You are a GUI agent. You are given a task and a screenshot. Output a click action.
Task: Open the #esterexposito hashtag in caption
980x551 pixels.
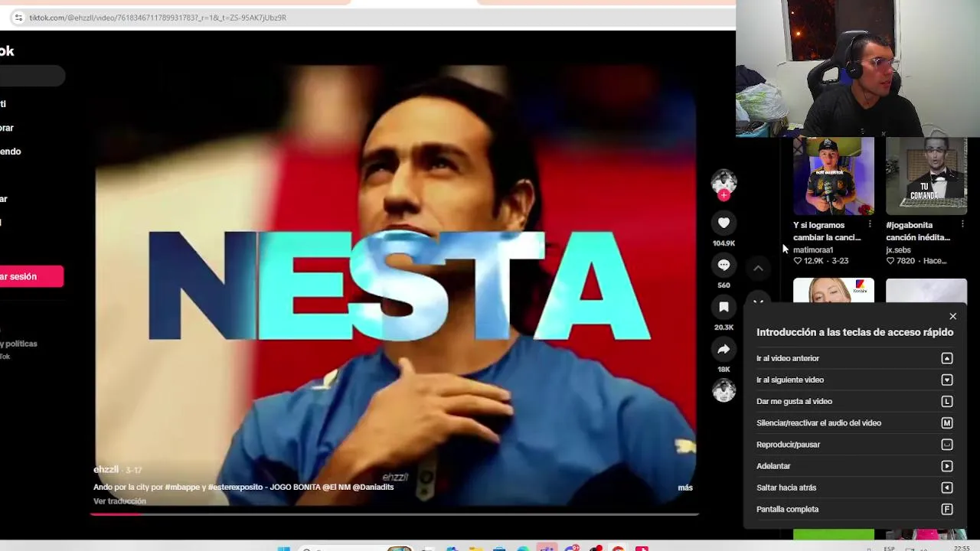click(235, 487)
